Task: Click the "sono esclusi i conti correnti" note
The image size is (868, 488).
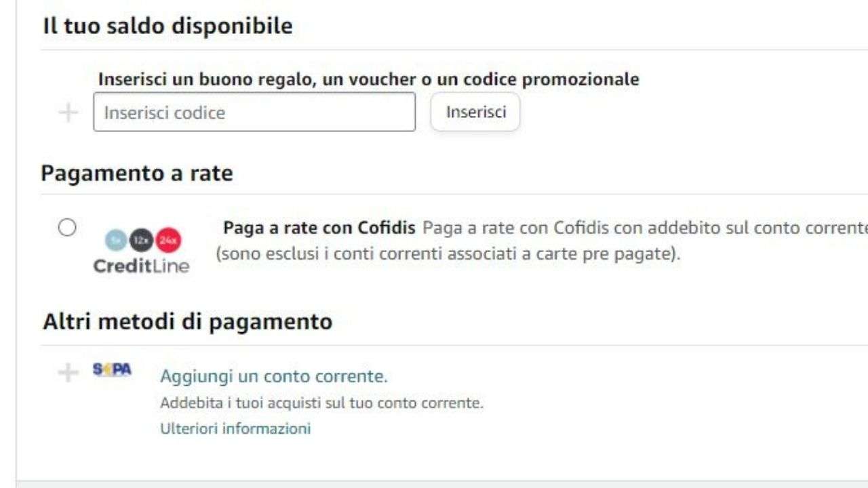Action: coord(448,256)
